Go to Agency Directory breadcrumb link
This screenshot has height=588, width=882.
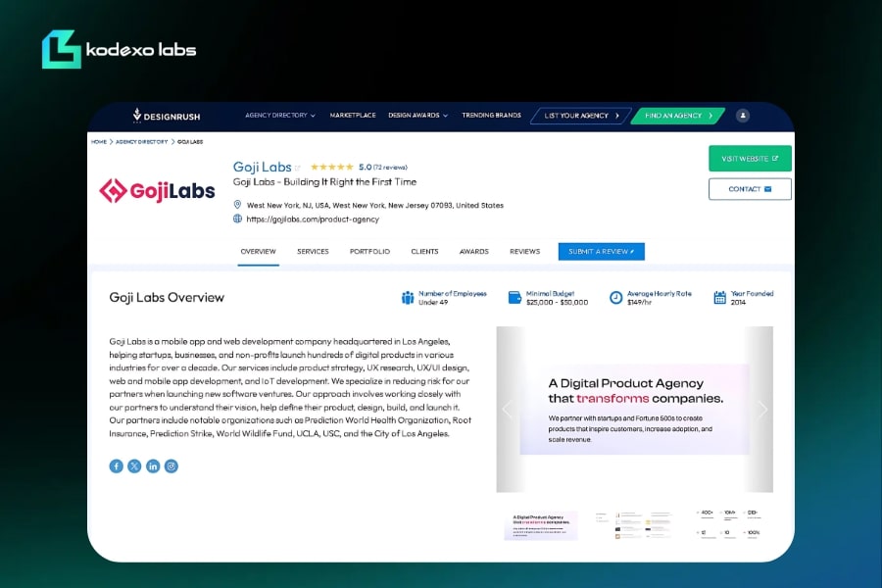click(142, 142)
